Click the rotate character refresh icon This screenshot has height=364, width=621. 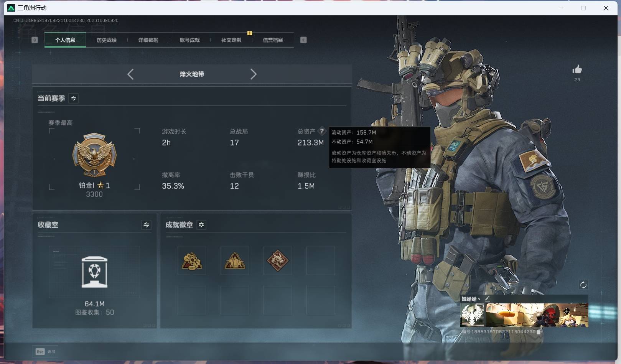click(x=583, y=285)
